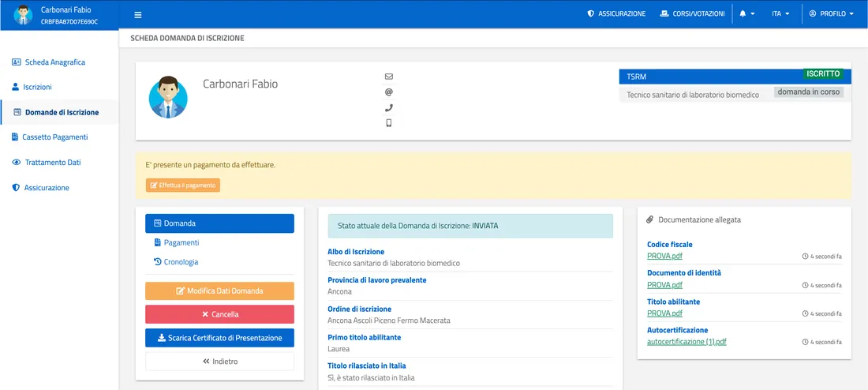Click the paperclip icon in Documentazione allegata
The image size is (868, 390).
[650, 220]
